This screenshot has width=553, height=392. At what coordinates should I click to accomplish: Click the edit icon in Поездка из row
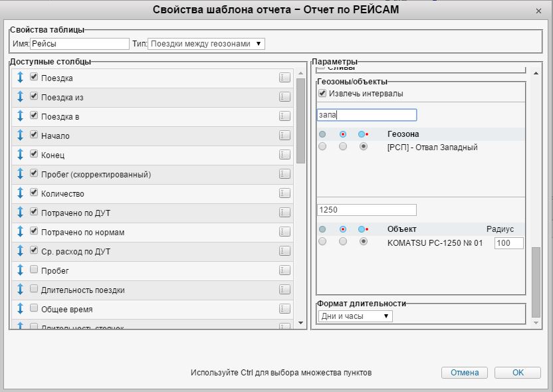284,97
